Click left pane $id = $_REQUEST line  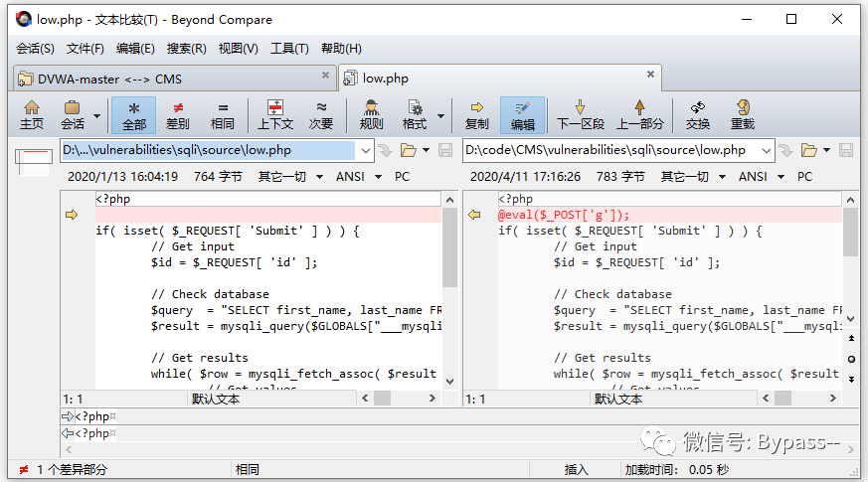(235, 262)
